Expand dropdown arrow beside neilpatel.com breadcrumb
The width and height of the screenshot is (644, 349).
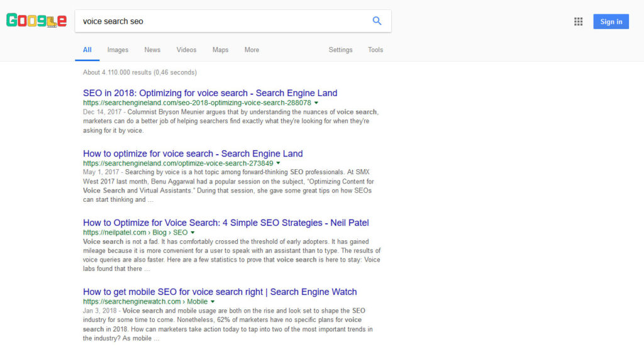[x=193, y=232]
